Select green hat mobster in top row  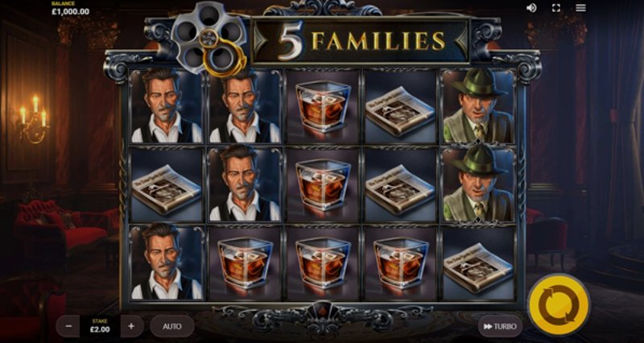[x=478, y=106]
